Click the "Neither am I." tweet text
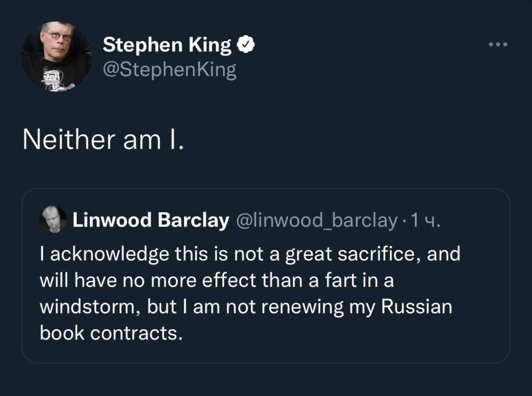This screenshot has width=532, height=396. (x=103, y=140)
